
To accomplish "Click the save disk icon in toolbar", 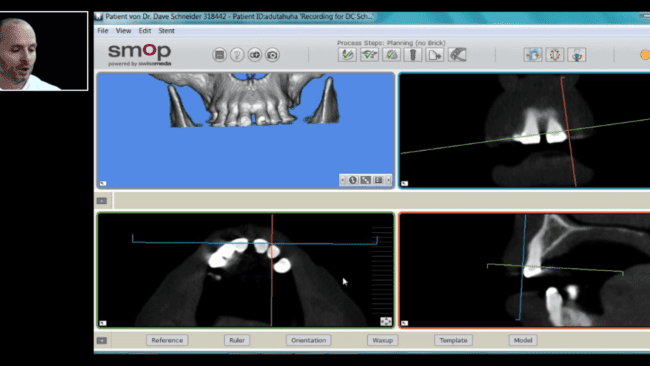I will click(219, 55).
